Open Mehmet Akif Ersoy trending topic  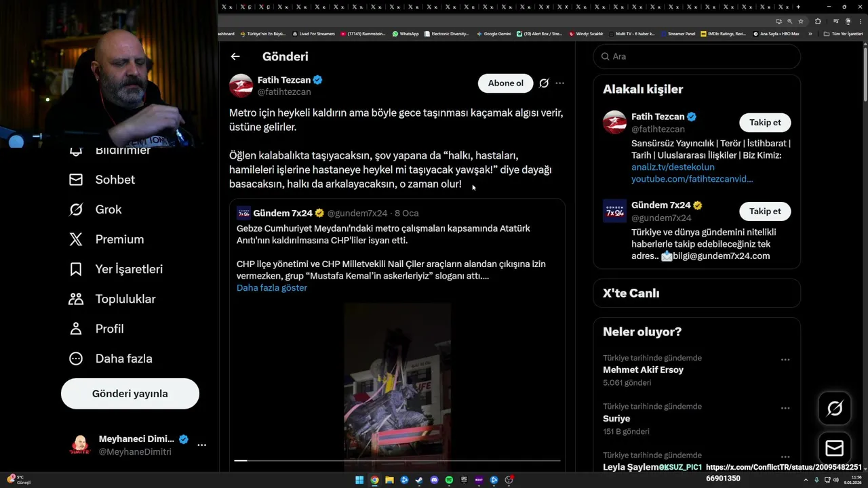[643, 370]
